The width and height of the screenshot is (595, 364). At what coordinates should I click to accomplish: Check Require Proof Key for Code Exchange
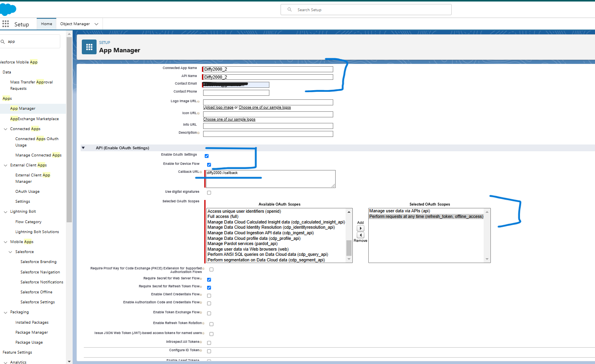(x=212, y=269)
